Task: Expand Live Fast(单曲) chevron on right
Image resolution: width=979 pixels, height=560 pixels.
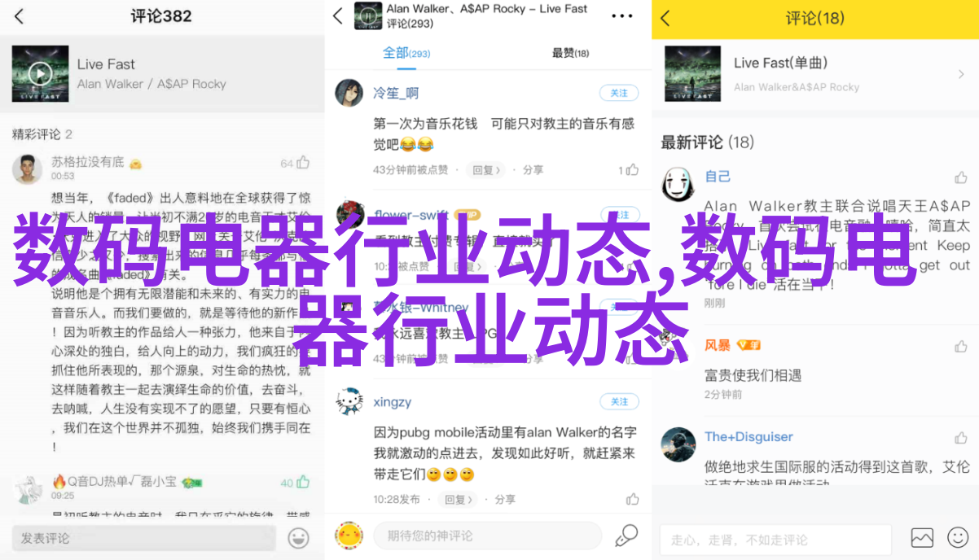Action: [961, 73]
